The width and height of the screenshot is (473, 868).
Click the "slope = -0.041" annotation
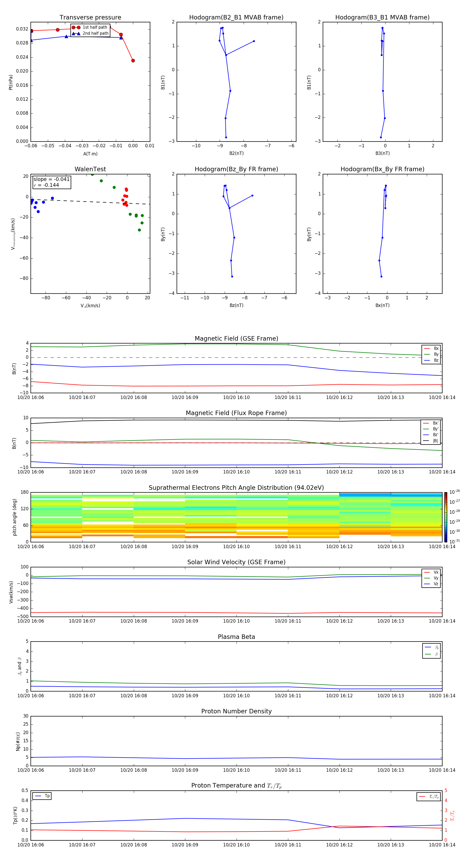click(52, 179)
